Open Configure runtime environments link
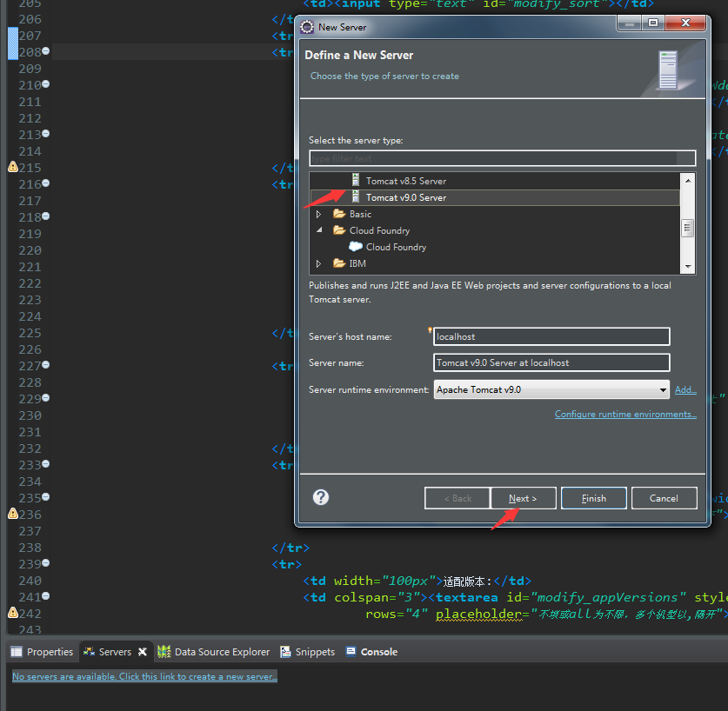This screenshot has width=728, height=711. coord(625,414)
